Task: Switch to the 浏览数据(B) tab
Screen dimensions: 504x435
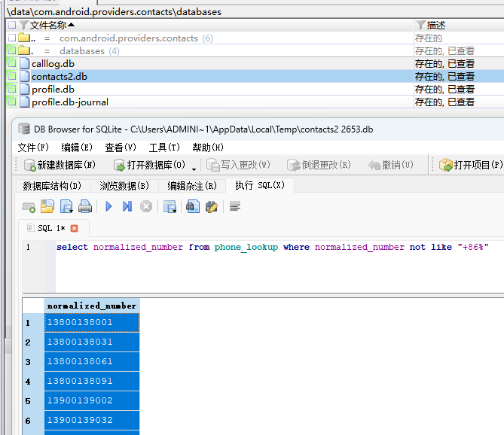Action: pyautogui.click(x=124, y=186)
